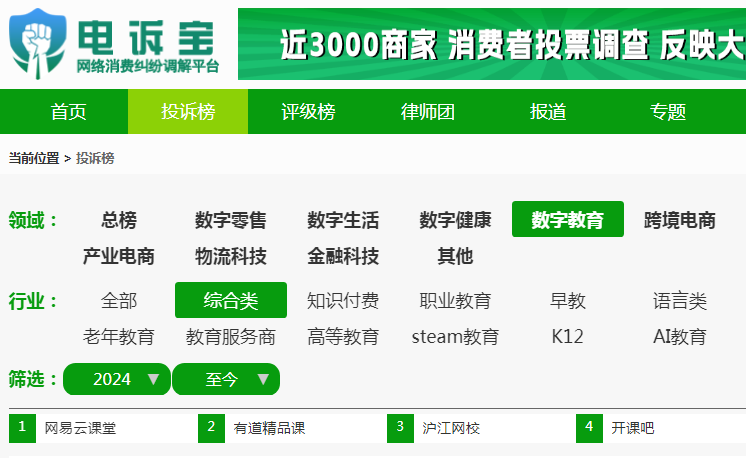
Task: Choose the AI教育 industry filter
Action: pyautogui.click(x=680, y=337)
